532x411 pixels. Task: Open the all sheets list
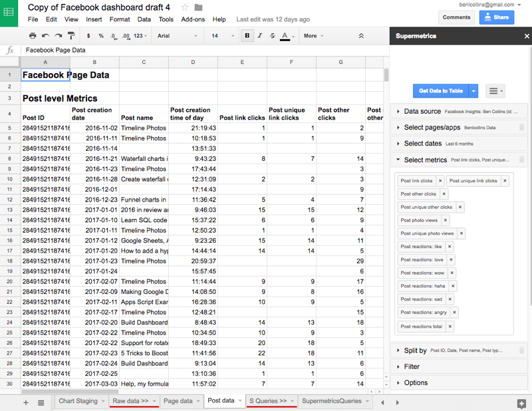pos(41,403)
